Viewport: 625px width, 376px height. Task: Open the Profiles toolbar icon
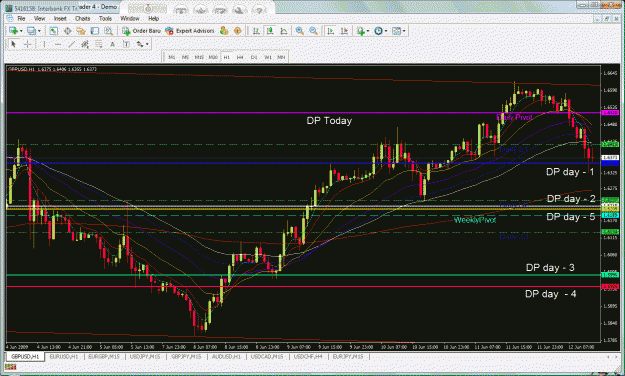[31, 31]
